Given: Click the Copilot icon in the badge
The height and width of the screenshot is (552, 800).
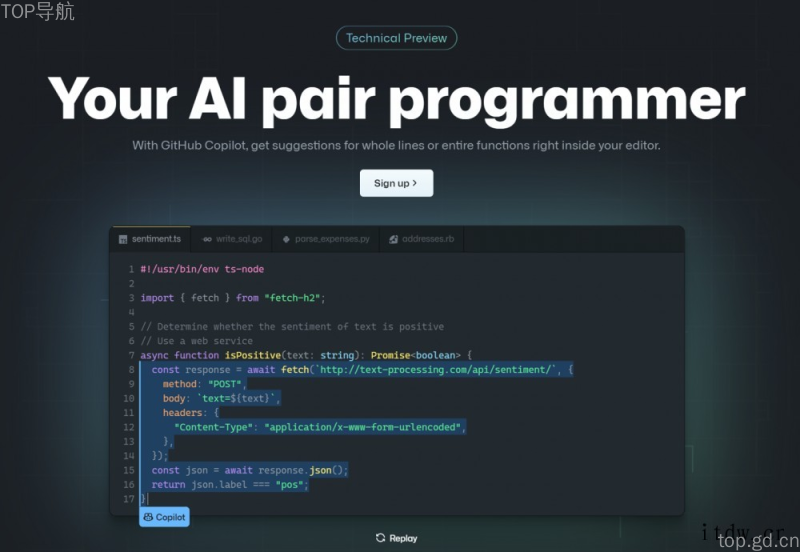Looking at the screenshot, I should [x=148, y=517].
